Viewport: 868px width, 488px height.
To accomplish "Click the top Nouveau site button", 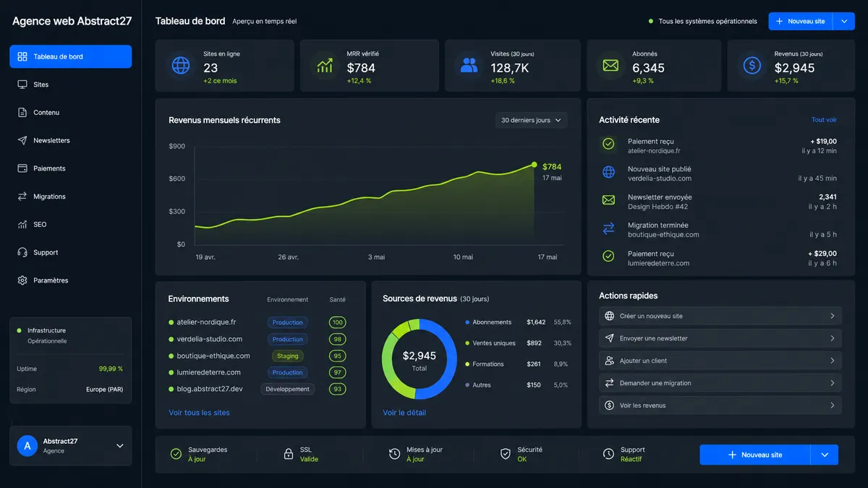I will tap(801, 22).
